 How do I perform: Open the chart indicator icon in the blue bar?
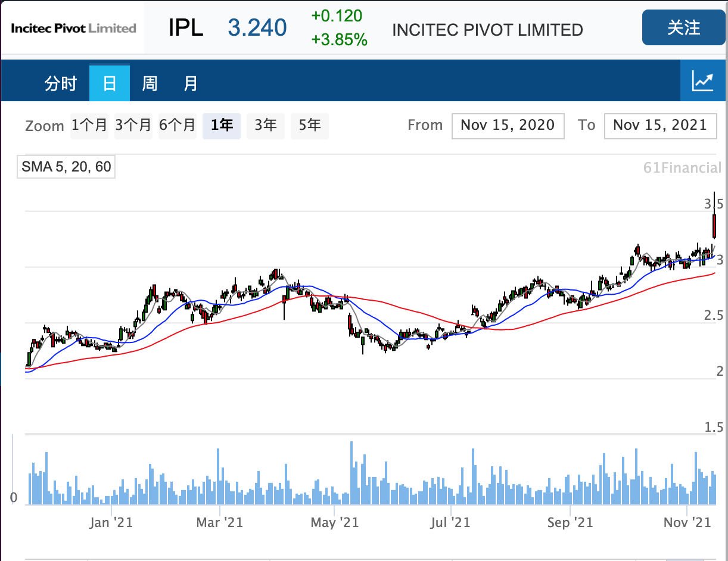pyautogui.click(x=704, y=81)
